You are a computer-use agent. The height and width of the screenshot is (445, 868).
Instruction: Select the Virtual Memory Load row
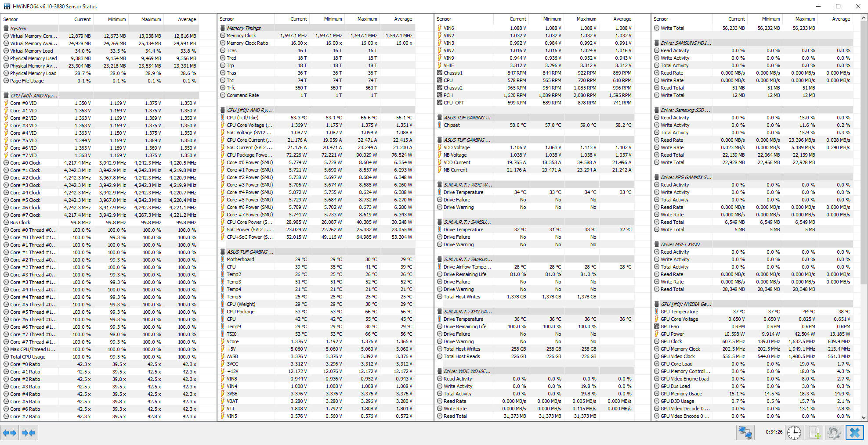click(100, 51)
